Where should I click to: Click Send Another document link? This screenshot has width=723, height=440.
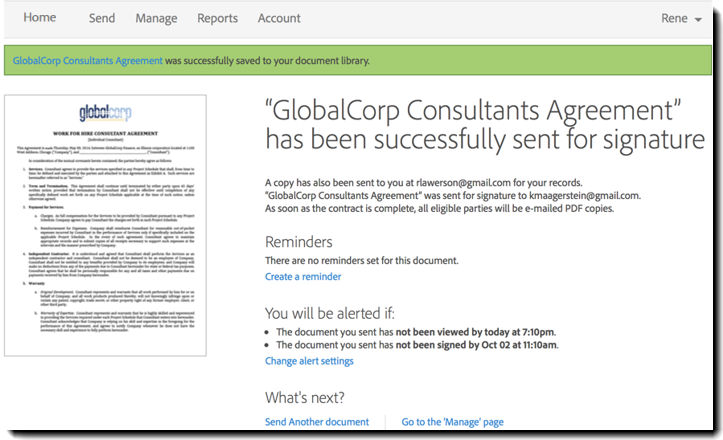(x=317, y=422)
